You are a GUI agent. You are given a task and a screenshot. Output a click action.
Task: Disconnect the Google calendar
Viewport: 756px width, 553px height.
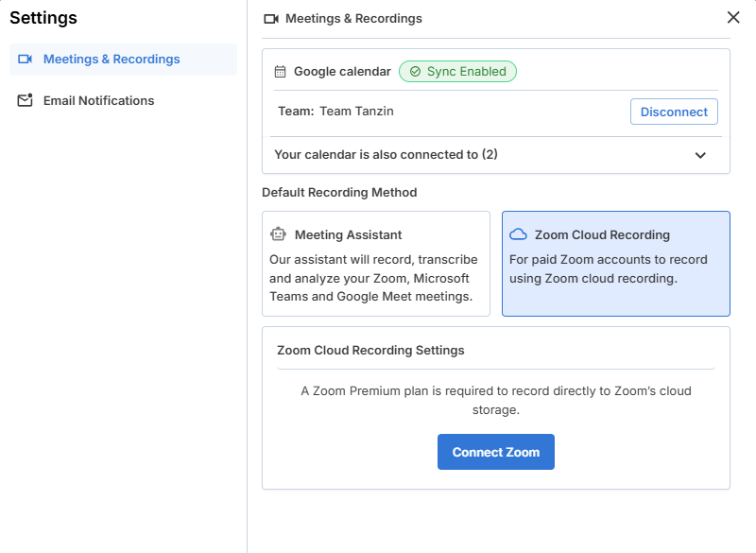pos(674,112)
